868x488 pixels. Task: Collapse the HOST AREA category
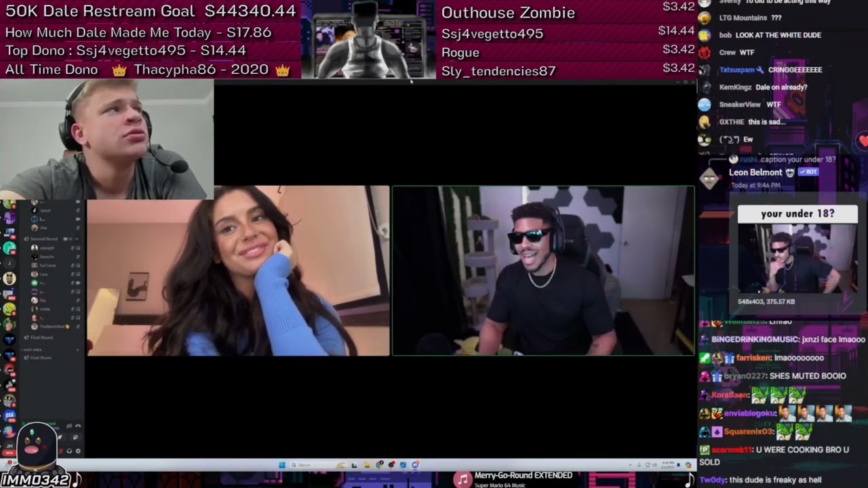(34, 350)
